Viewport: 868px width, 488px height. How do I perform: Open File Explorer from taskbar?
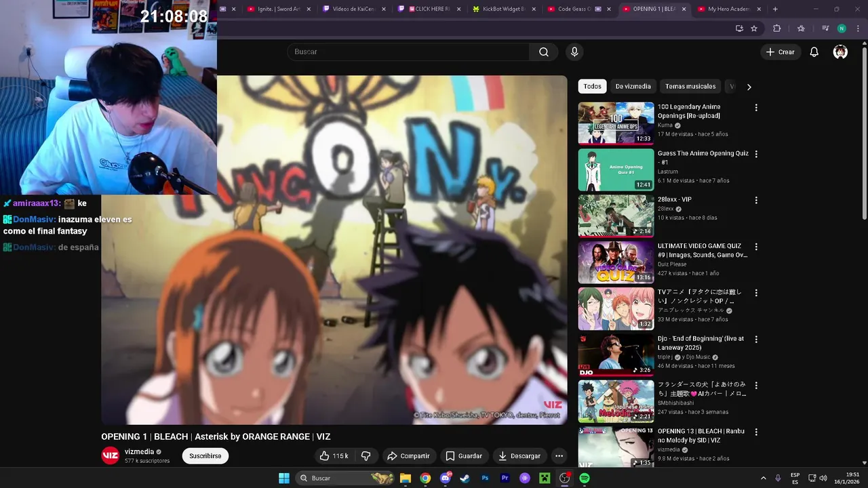[x=406, y=478]
